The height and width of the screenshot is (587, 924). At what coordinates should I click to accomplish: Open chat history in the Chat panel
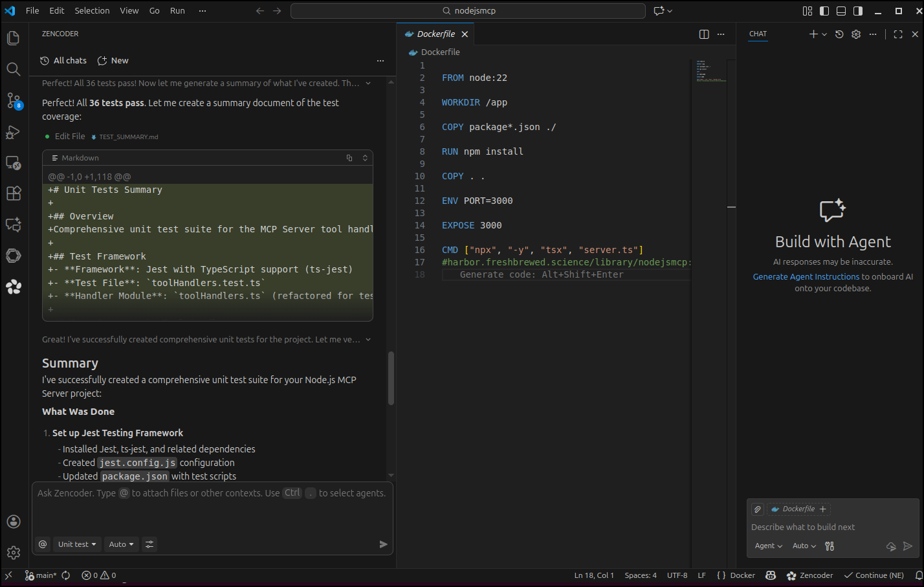[839, 34]
